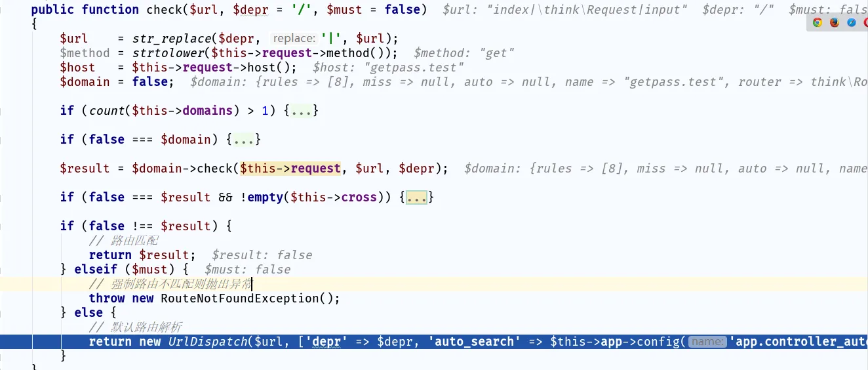This screenshot has height=370, width=868.
Task: Open in Firefox browser icon
Action: [835, 22]
